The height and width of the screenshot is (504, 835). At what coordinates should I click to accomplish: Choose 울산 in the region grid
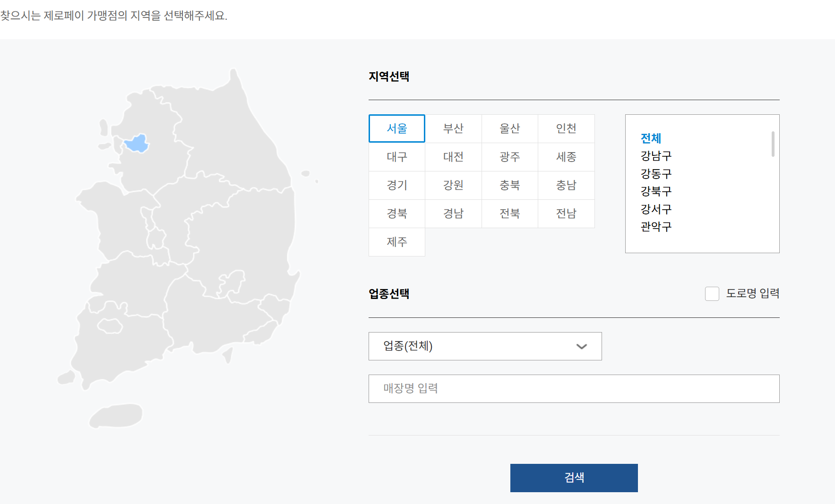510,128
